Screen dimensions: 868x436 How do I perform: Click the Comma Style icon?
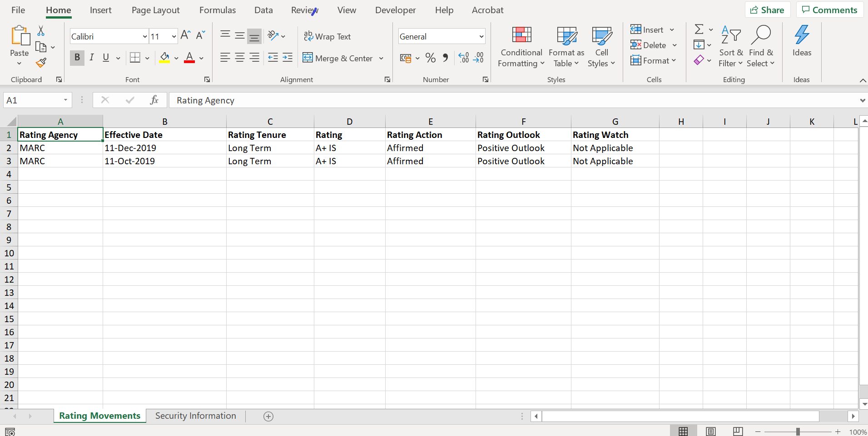pos(446,58)
